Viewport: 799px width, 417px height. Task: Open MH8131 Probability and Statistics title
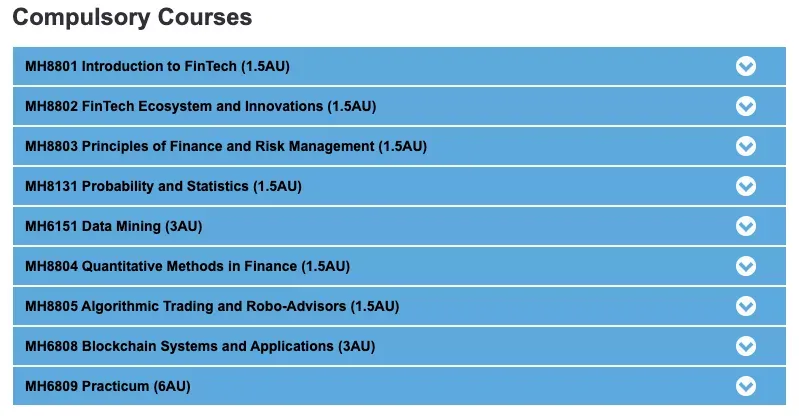163,187
